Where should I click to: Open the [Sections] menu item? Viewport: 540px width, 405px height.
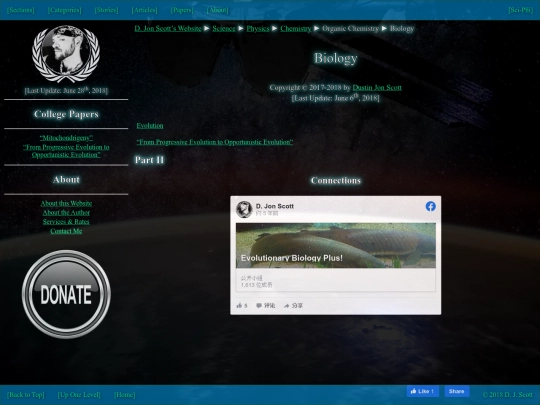(21, 10)
